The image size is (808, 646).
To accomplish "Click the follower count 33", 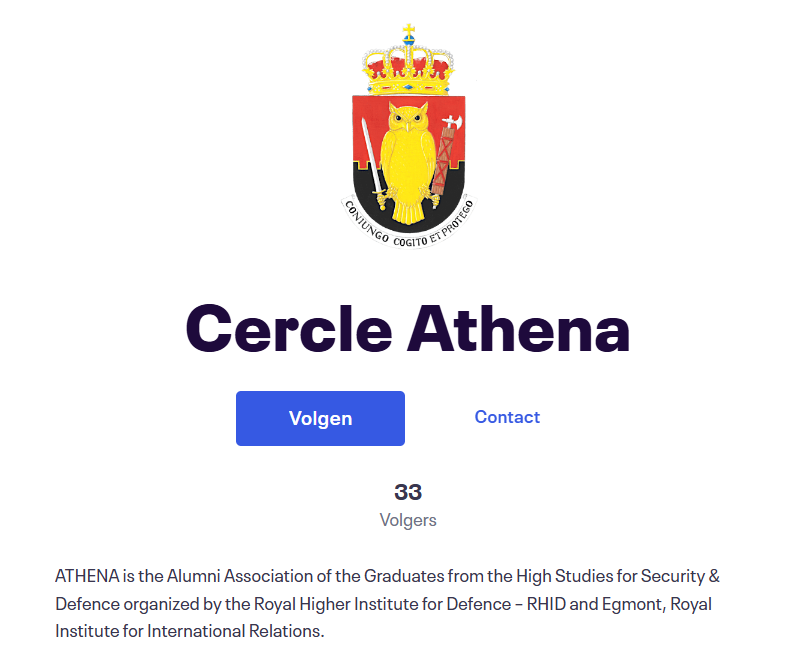I will click(408, 492).
